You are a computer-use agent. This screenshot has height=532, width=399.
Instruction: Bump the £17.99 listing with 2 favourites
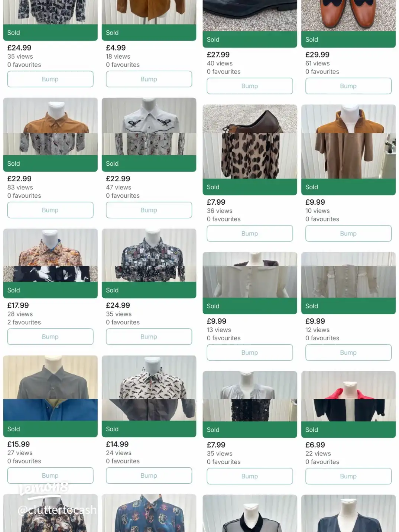[x=50, y=337]
